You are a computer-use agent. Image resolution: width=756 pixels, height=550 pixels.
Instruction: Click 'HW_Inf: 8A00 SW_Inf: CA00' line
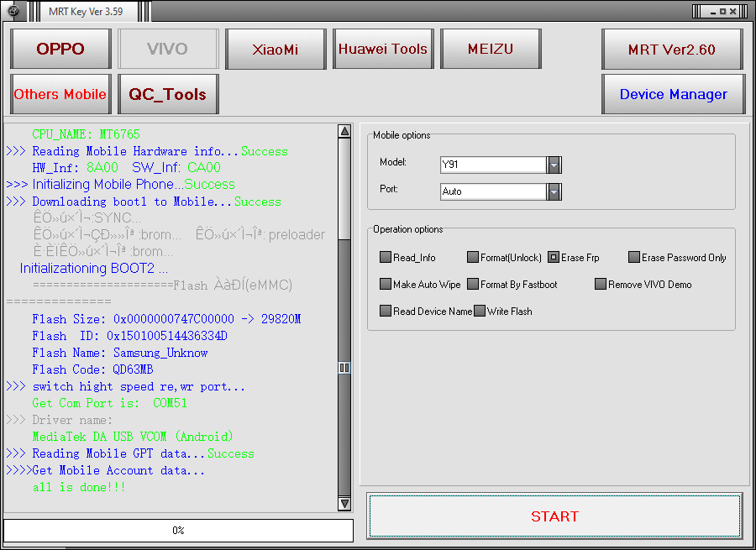[x=126, y=168]
